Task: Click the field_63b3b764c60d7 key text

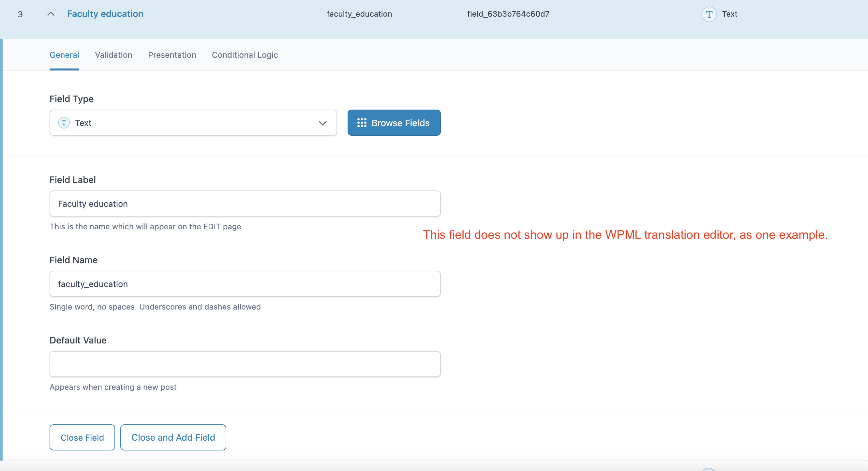Action: [508, 14]
